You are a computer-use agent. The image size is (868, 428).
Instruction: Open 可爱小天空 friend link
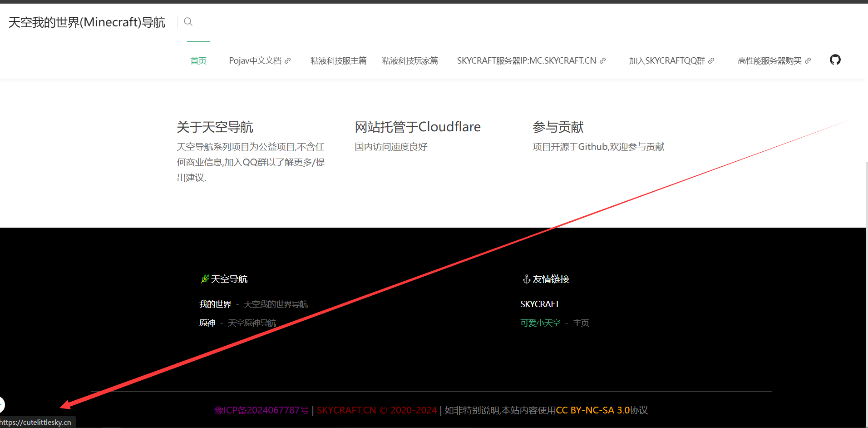[540, 323]
